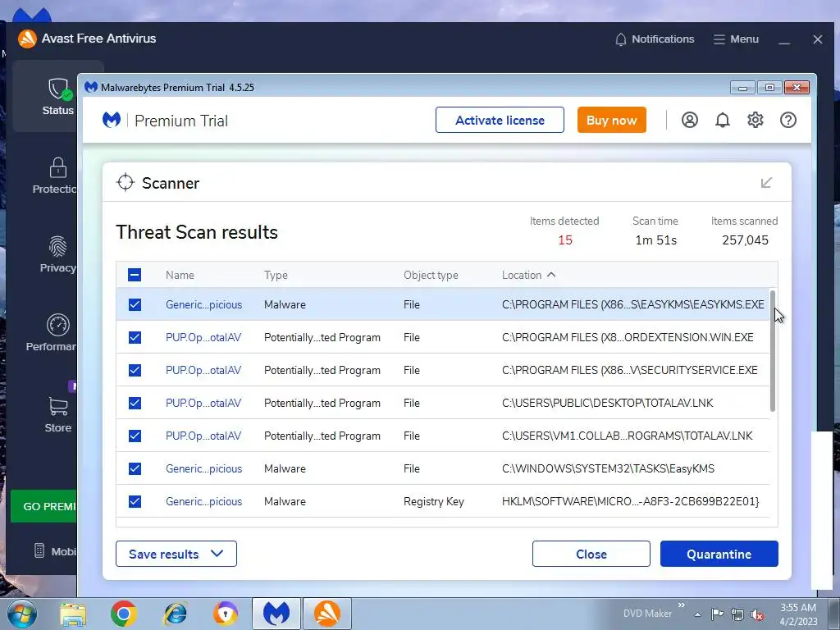The image size is (840, 630).
Task: Uncheck the SYSTEM32\TASKS\EasyKMS row checkbox
Action: [135, 468]
